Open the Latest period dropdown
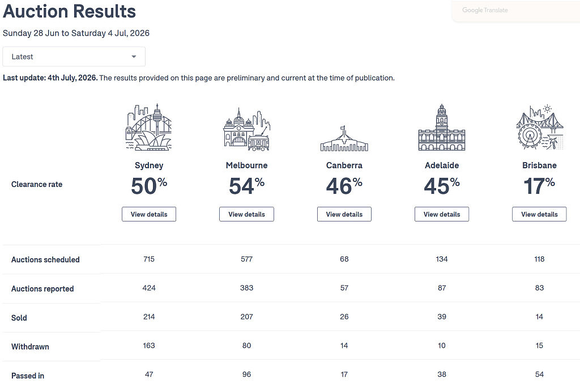 click(x=74, y=57)
